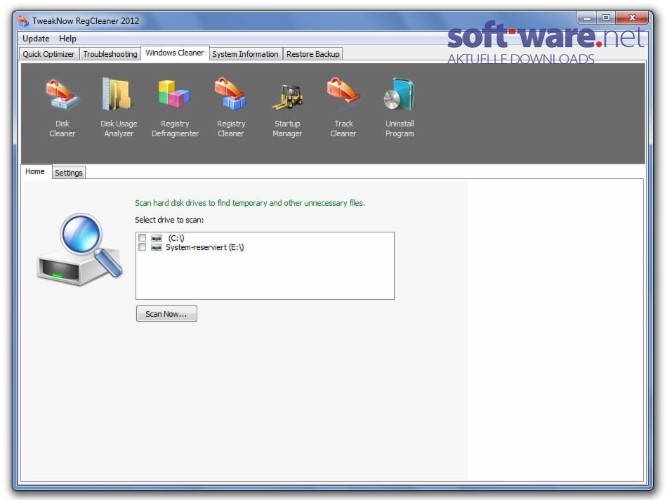
Task: Launch Disk Usage Analyzer
Action: 118,108
